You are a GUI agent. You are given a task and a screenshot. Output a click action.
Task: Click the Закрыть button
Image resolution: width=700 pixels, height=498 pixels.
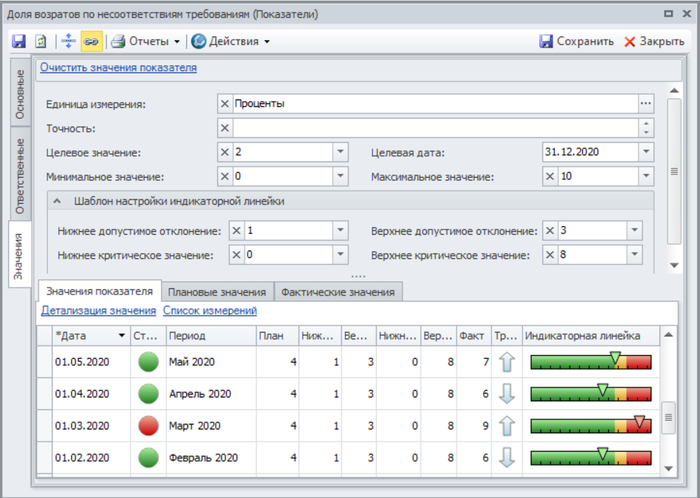pyautogui.click(x=655, y=42)
